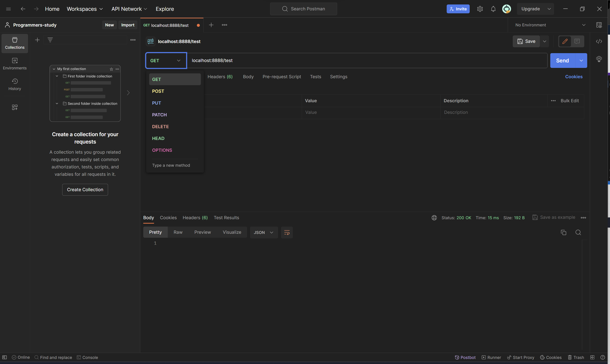Open the Save options dropdown arrow
Screen dimensions: 610x364
click(x=544, y=41)
